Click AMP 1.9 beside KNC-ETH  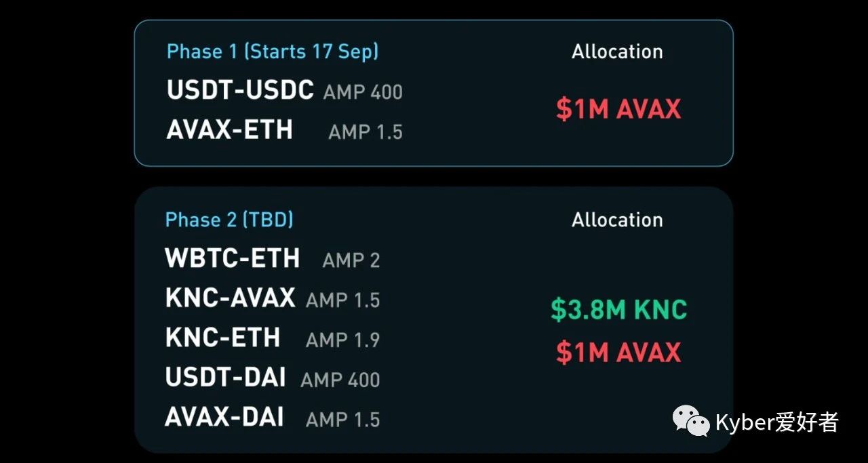[342, 340]
